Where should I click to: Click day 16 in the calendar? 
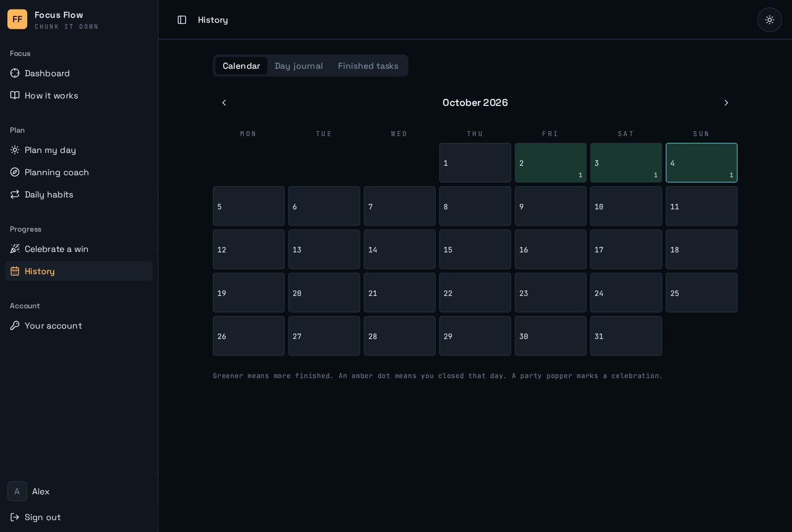coord(550,249)
